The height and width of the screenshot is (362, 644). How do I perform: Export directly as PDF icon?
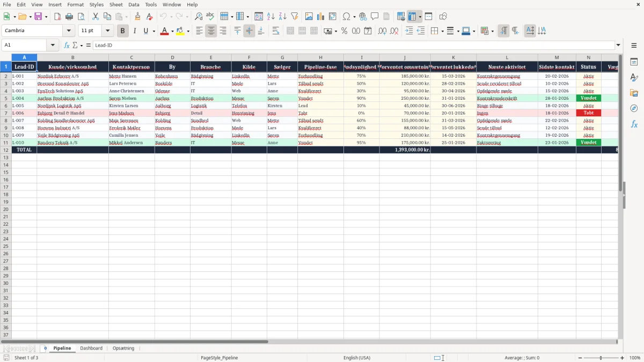tap(57, 17)
